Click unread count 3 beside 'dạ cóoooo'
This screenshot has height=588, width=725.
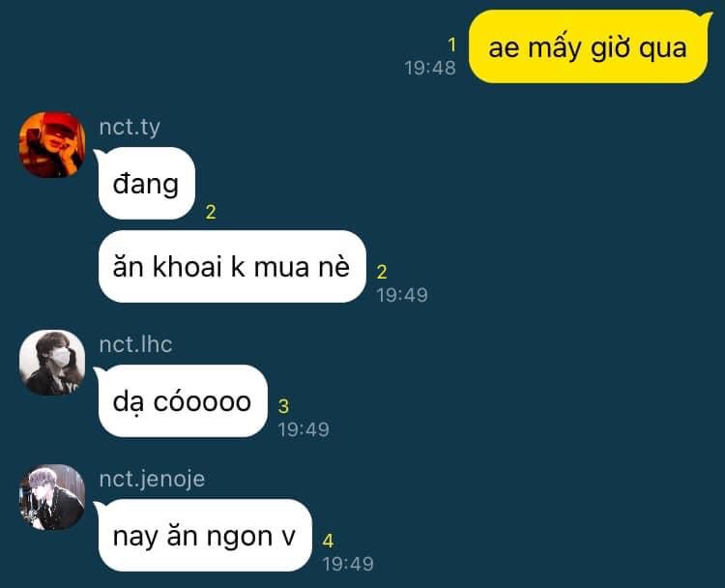click(283, 406)
